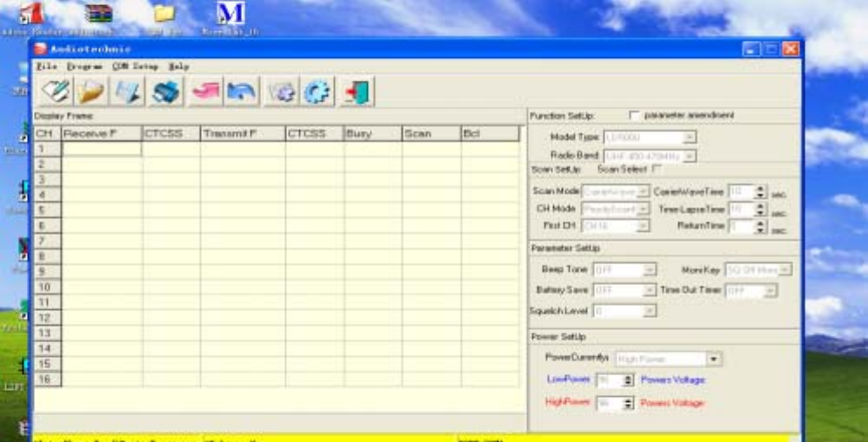Select the blue M shortcut desktop icon
This screenshot has height=442, width=868.
(231, 13)
